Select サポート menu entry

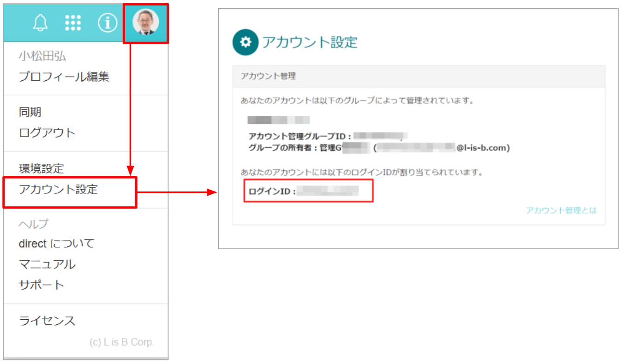point(41,285)
